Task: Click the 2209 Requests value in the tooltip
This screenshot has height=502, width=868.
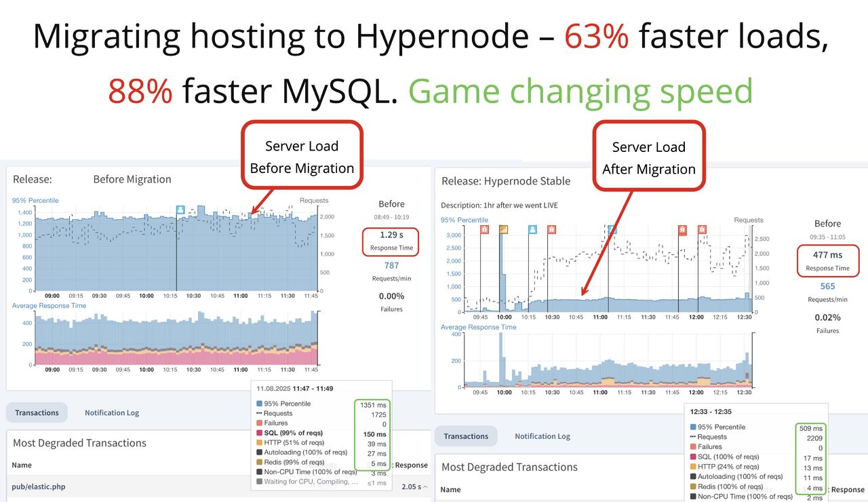Action: tap(813, 438)
